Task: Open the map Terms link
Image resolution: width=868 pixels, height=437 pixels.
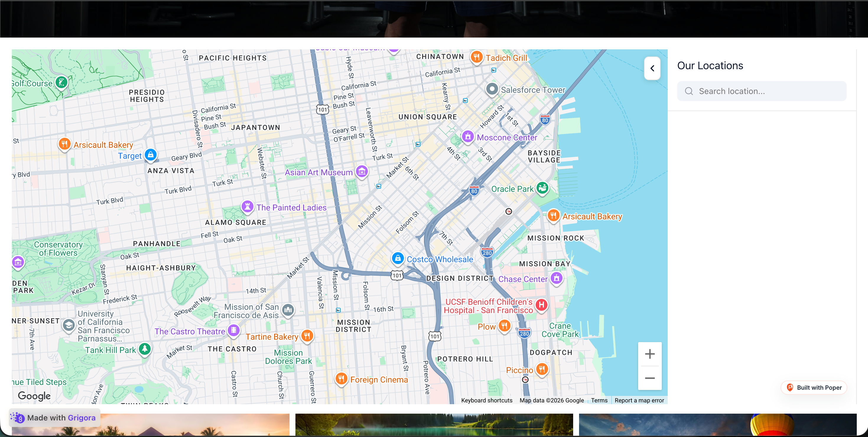Action: [x=599, y=400]
